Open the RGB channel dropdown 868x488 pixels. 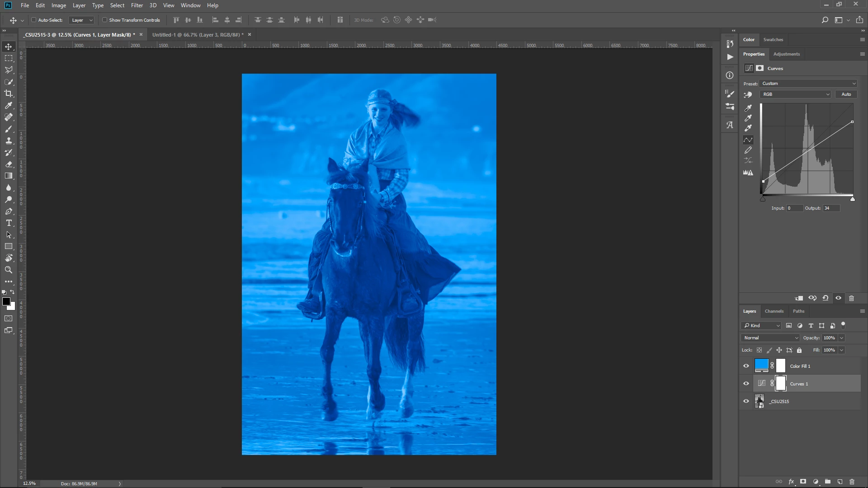pos(796,94)
